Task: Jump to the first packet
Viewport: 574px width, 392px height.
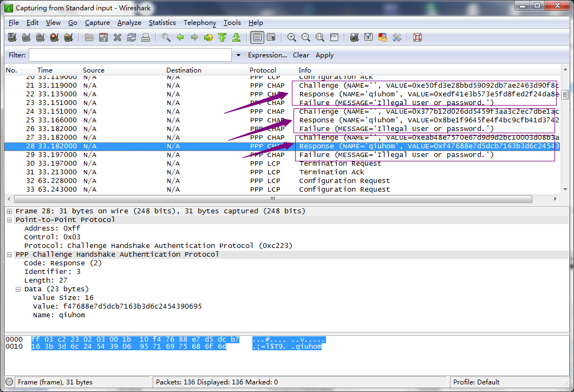Action: [x=222, y=37]
